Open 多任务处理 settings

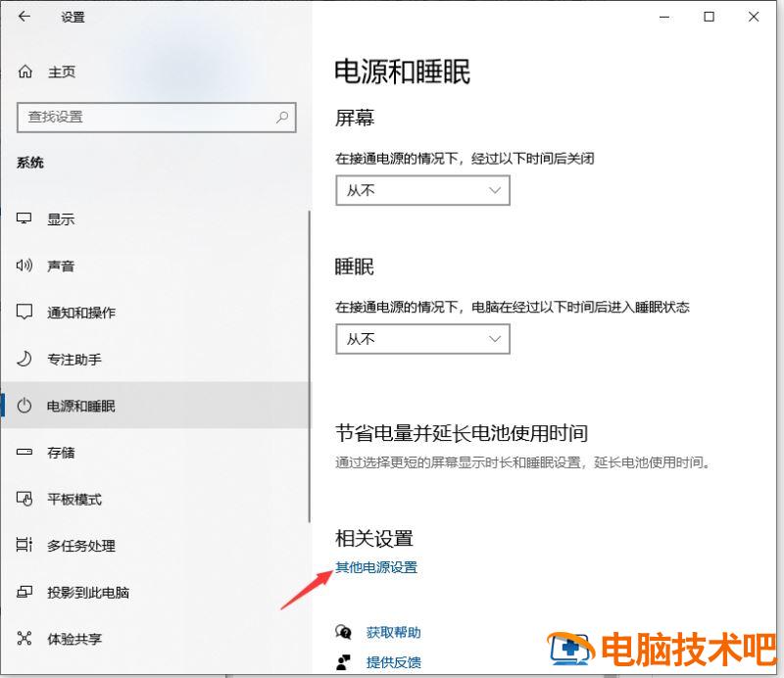click(69, 546)
